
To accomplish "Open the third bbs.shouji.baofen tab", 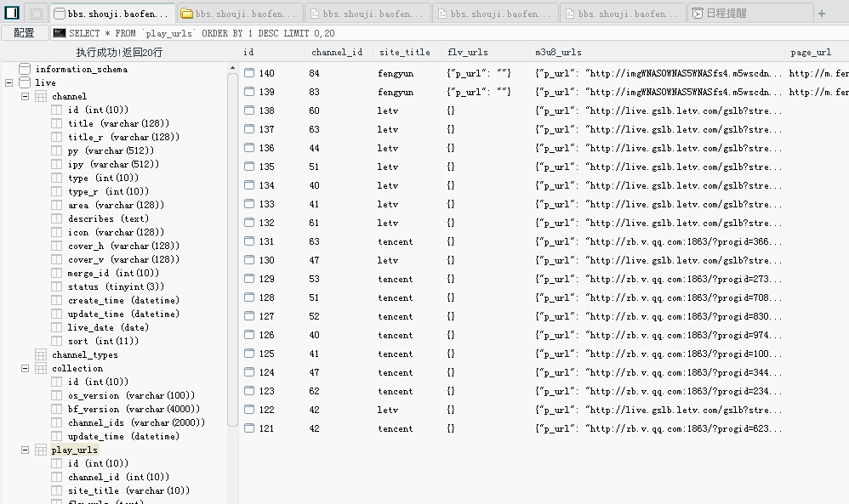I will [368, 14].
